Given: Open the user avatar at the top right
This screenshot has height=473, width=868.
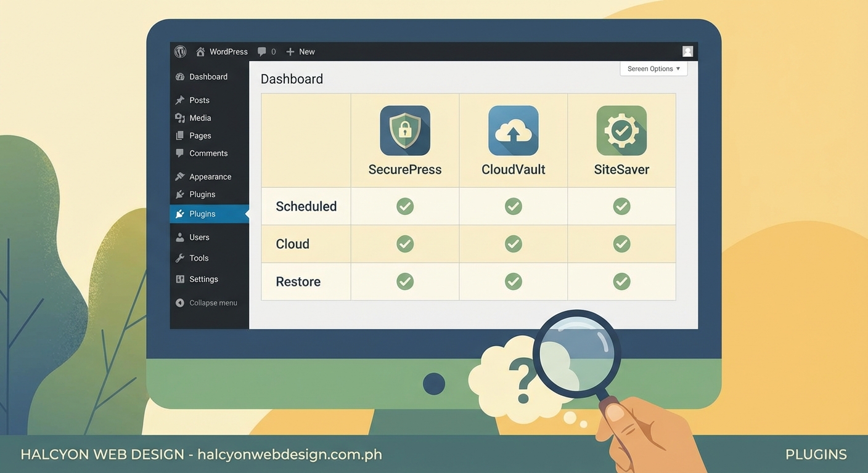Looking at the screenshot, I should pos(687,51).
